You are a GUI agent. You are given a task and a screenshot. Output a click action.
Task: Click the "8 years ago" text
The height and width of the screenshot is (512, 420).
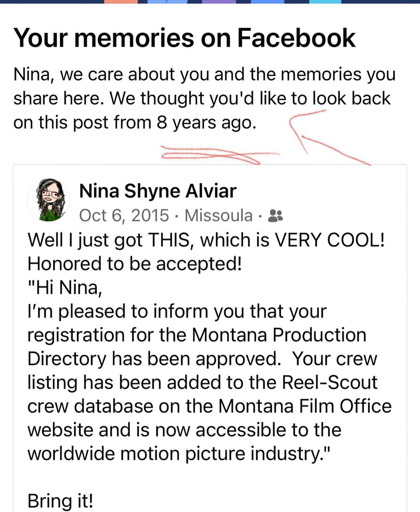tap(206, 123)
